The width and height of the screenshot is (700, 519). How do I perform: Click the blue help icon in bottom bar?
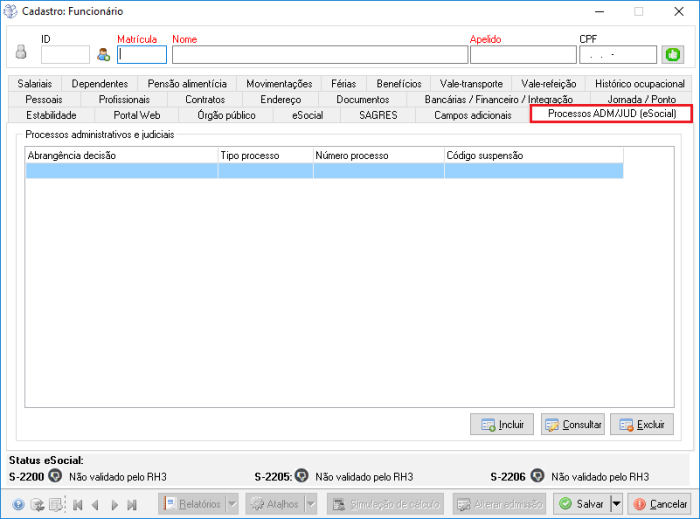click(18, 505)
